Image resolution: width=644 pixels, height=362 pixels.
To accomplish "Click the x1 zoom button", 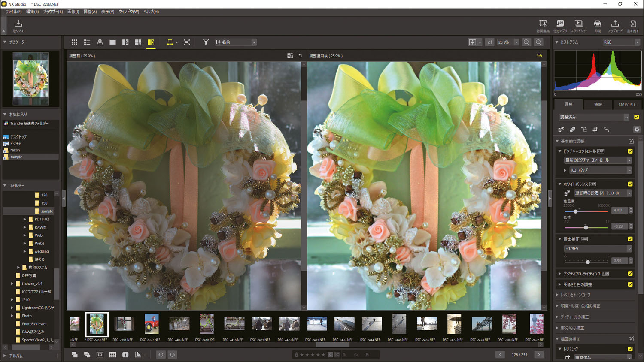I will (x=489, y=42).
